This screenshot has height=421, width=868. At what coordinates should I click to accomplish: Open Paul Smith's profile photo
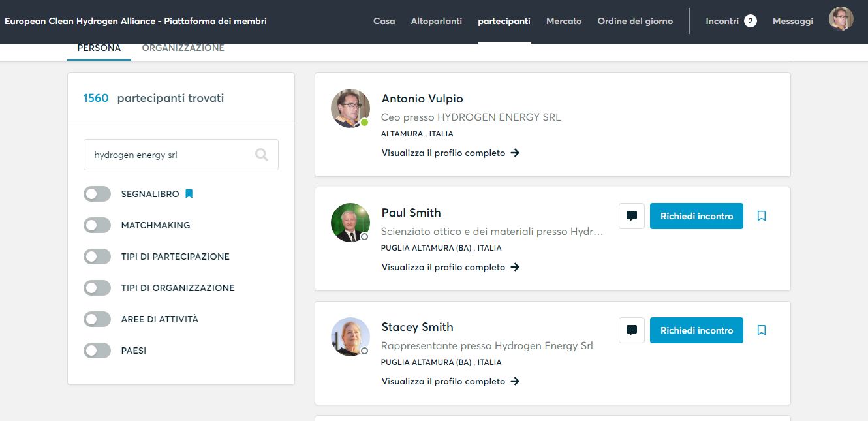click(350, 223)
